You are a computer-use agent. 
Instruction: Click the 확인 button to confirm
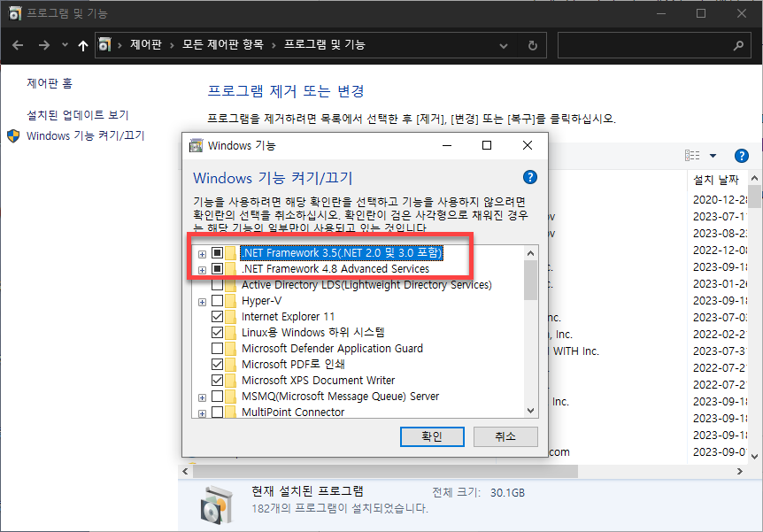(x=432, y=436)
